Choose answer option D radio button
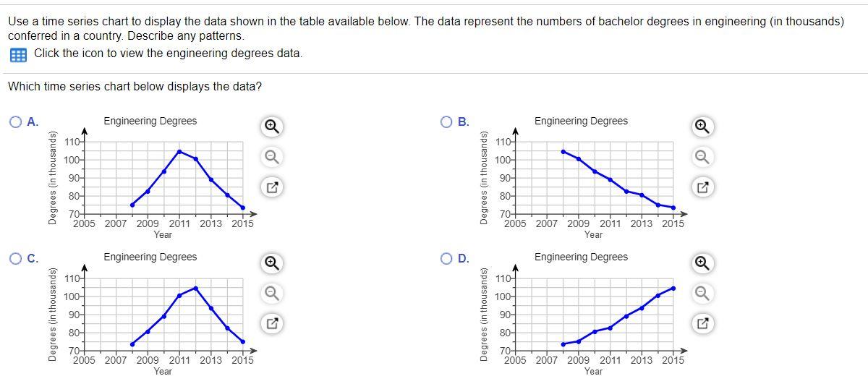 tap(447, 257)
